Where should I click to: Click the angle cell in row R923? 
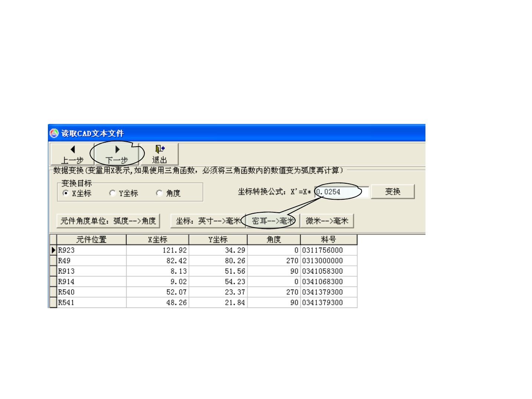[x=274, y=250]
